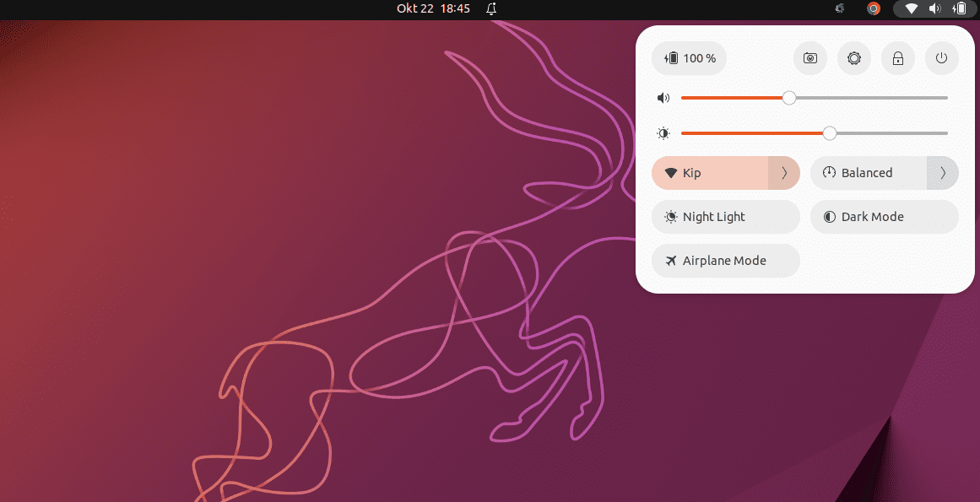The image size is (980, 502).
Task: Click the volume slider handle
Action: tap(788, 98)
